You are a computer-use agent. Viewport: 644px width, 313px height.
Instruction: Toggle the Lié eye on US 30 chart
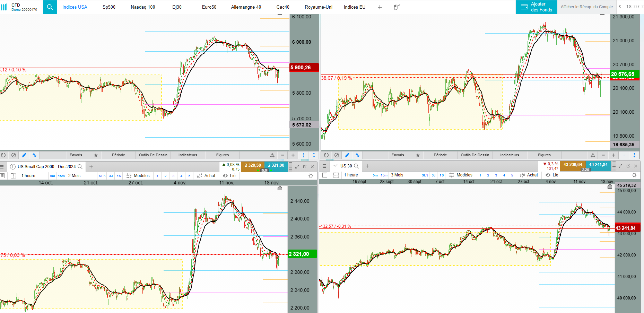pyautogui.click(x=548, y=175)
